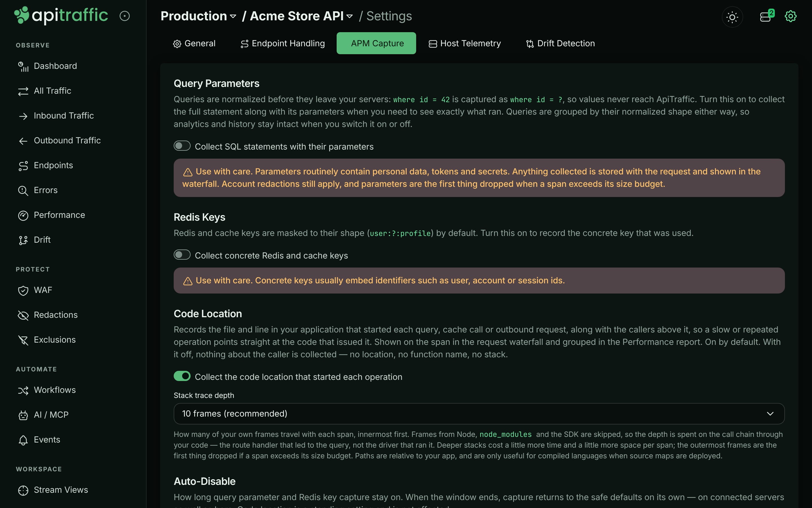Enable collecting SQL statements with parameters
Image resolution: width=812 pixels, height=508 pixels.
tap(182, 146)
